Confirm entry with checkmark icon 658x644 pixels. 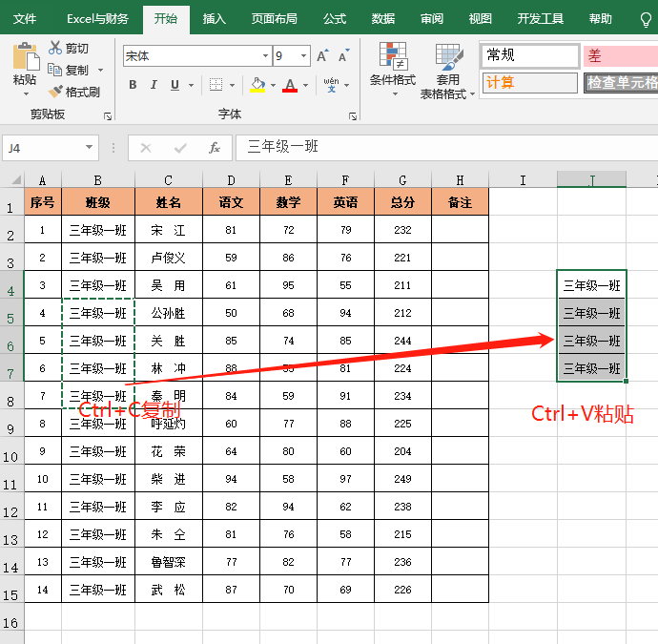180,148
